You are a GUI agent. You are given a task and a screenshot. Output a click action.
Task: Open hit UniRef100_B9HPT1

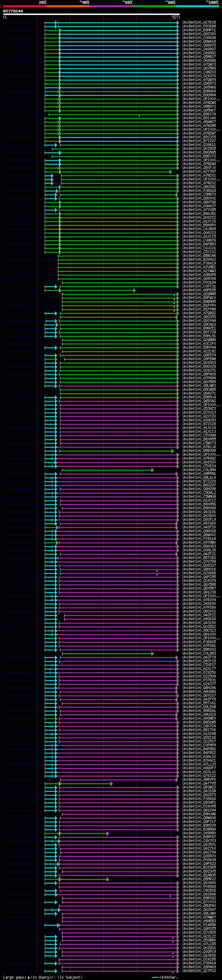(199, 30)
